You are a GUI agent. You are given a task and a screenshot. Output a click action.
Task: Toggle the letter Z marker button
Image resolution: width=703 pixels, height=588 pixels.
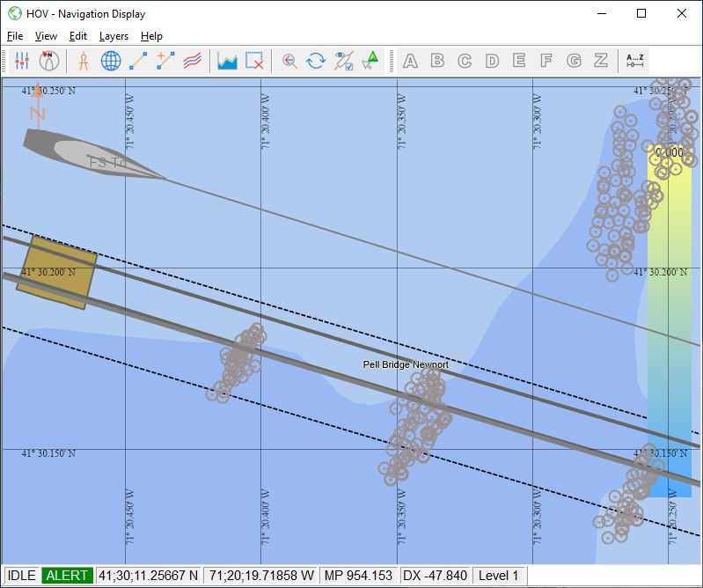pos(601,61)
